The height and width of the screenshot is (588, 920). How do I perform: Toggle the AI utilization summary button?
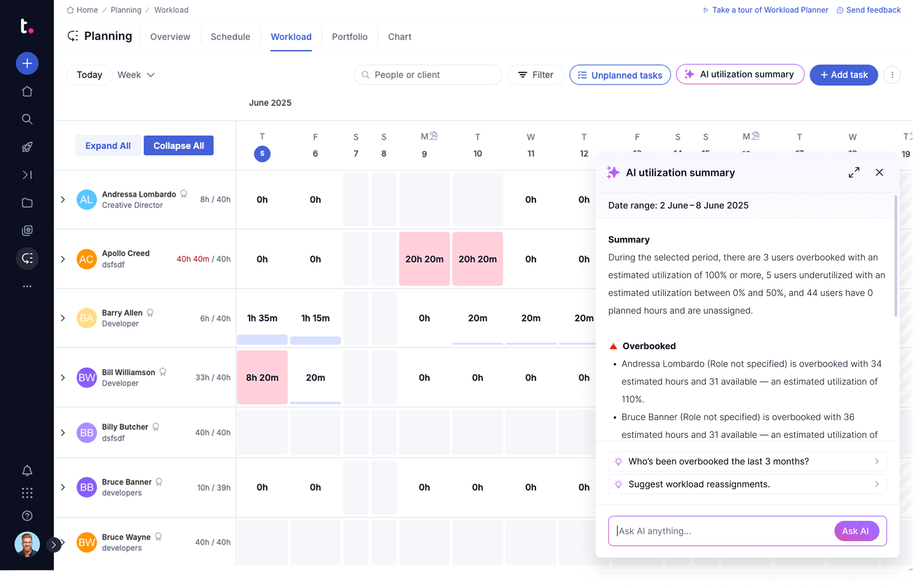(740, 74)
